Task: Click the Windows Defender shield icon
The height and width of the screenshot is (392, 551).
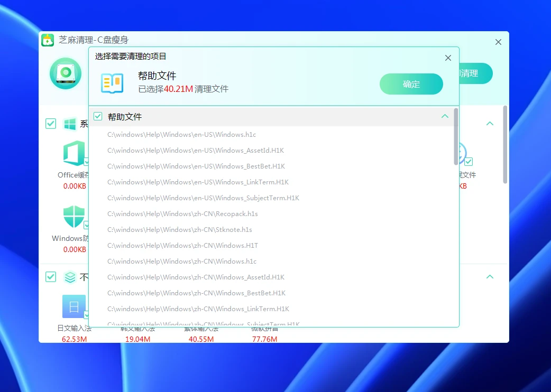Action: tap(74, 217)
